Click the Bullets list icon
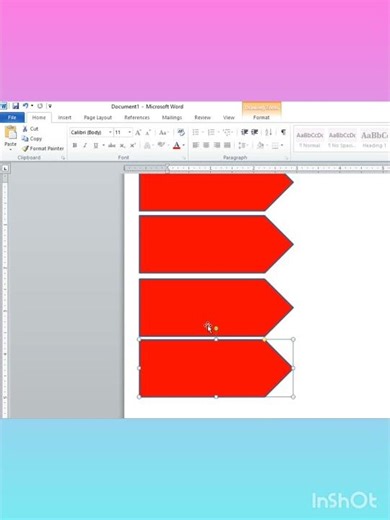This screenshot has height=520, width=390. [x=196, y=132]
